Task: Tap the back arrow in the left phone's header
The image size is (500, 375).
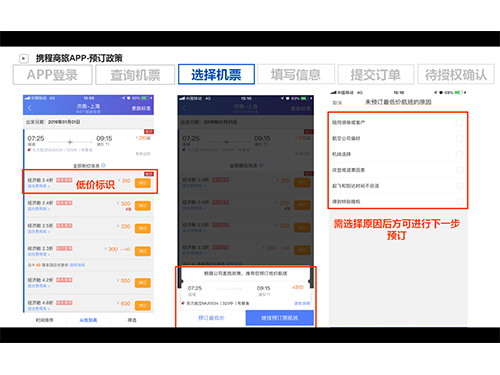Action: (30, 108)
